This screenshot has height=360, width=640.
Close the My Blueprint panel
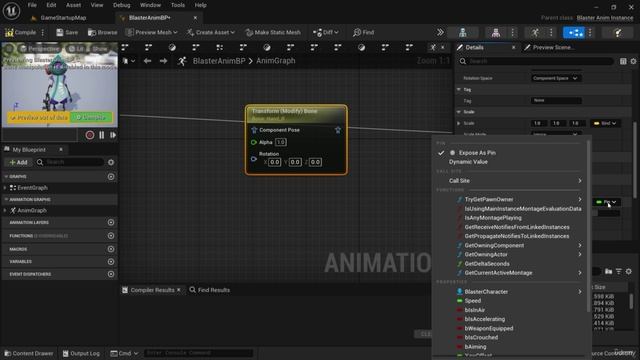[x=61, y=150]
